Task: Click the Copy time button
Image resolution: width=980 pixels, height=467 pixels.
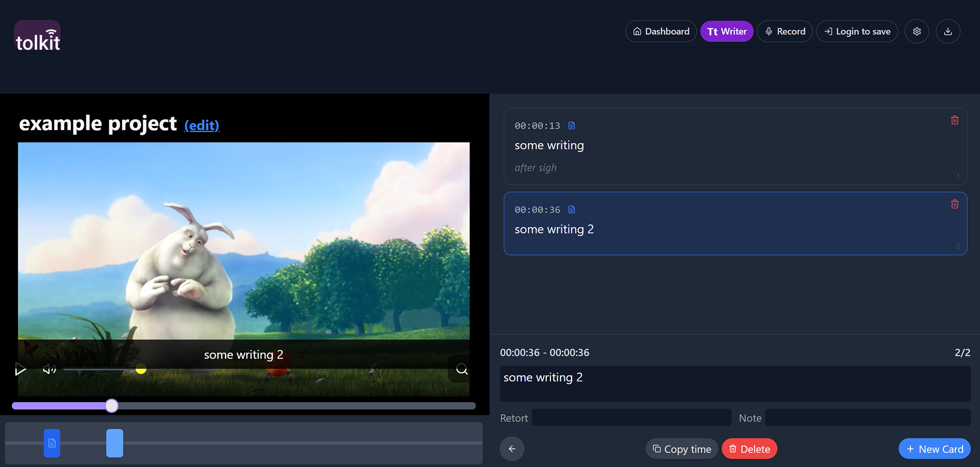Action: (682, 449)
